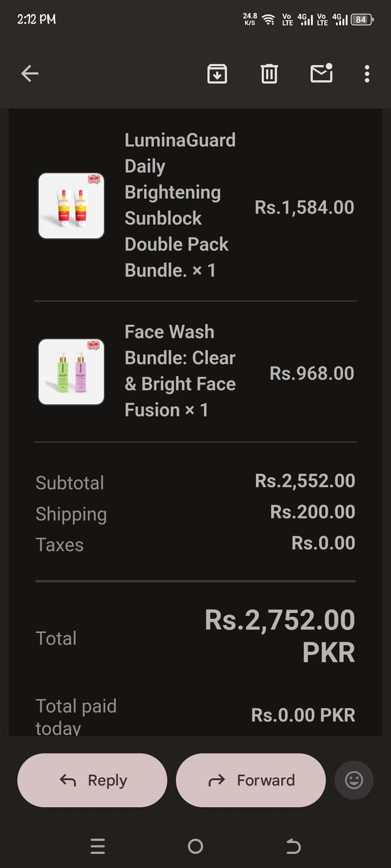Open recent apps from the navigation bar
Screen dimensions: 391x868
point(98,846)
